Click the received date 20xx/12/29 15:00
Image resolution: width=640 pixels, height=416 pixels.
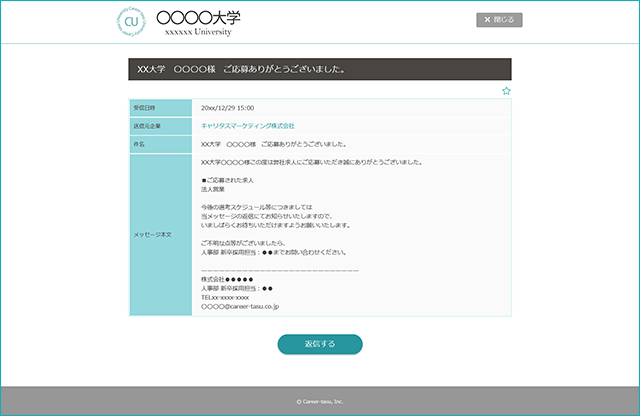(227, 108)
